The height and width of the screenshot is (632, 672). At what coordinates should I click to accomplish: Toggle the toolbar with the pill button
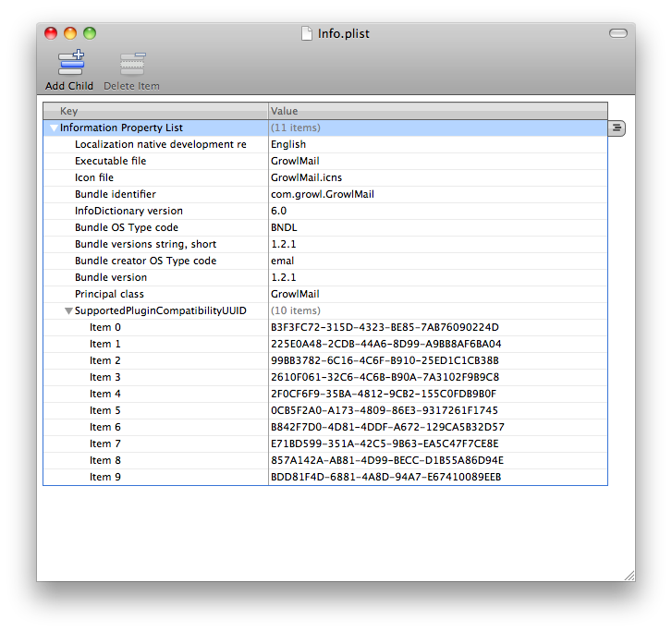[618, 33]
